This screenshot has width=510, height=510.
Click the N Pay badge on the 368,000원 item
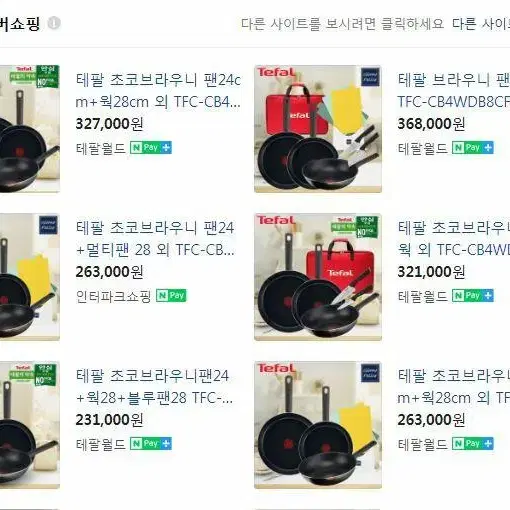click(473, 148)
